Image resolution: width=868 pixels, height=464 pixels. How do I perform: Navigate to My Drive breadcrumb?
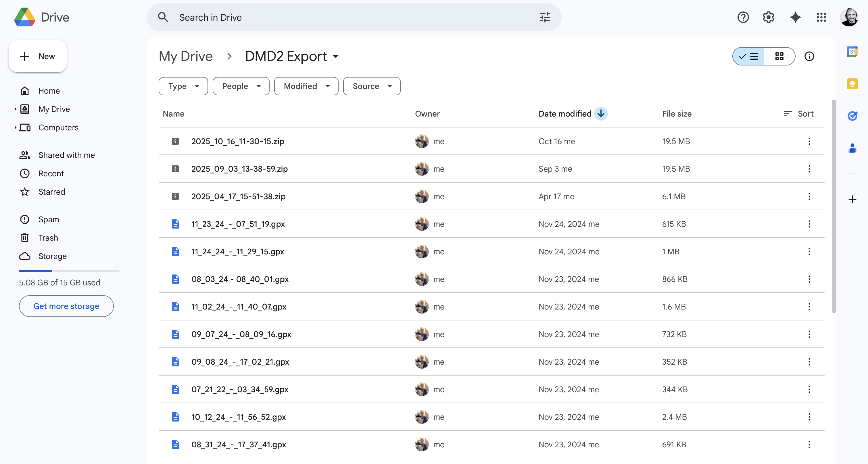click(185, 56)
